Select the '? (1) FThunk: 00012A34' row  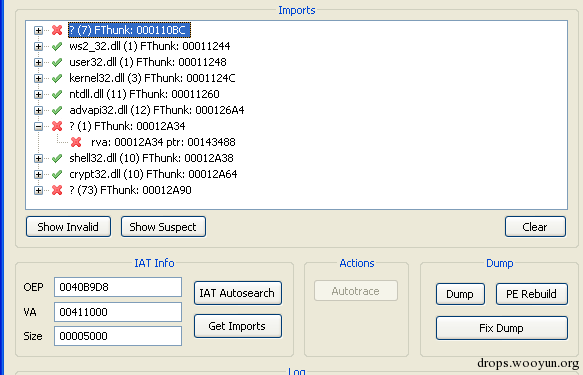(127, 126)
